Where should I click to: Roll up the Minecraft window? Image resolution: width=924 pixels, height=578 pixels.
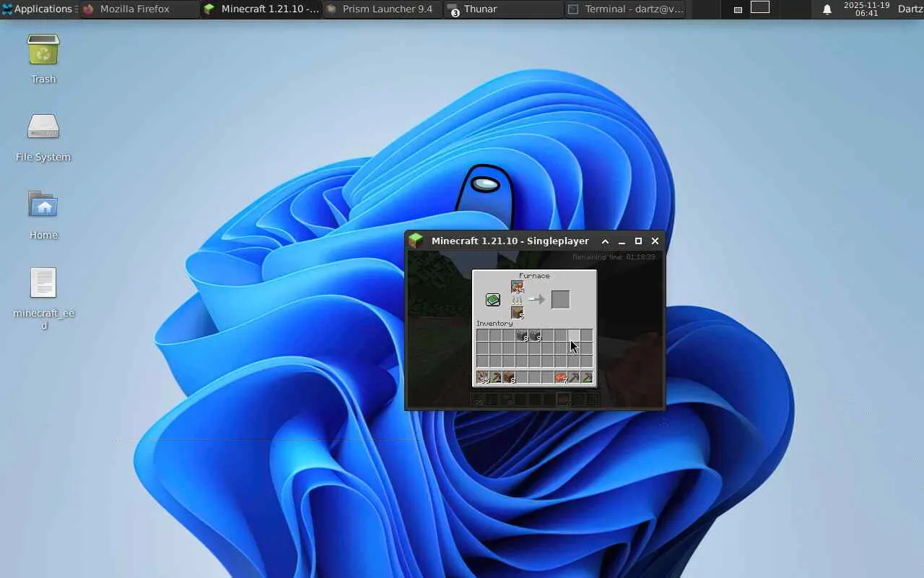605,241
